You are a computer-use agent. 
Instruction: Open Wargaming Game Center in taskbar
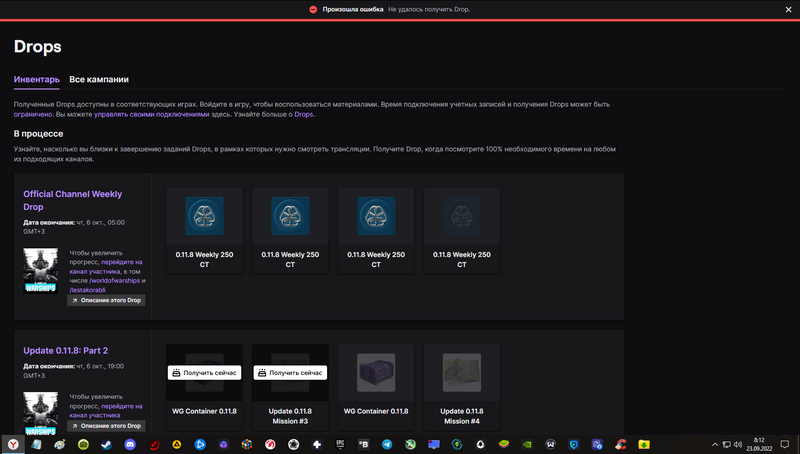click(x=270, y=444)
